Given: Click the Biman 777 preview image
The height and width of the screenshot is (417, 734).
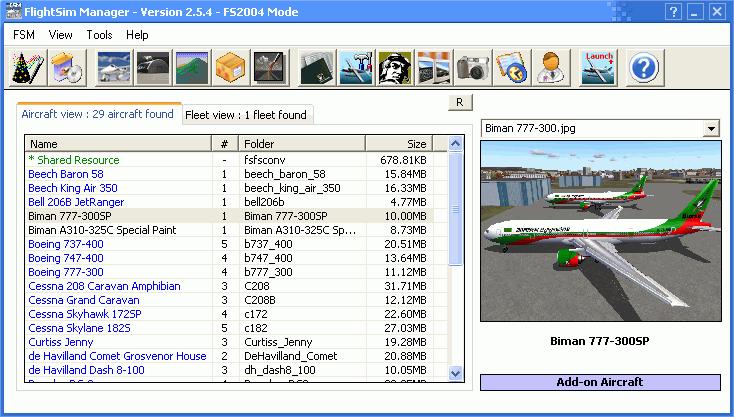Looking at the screenshot, I should [601, 231].
